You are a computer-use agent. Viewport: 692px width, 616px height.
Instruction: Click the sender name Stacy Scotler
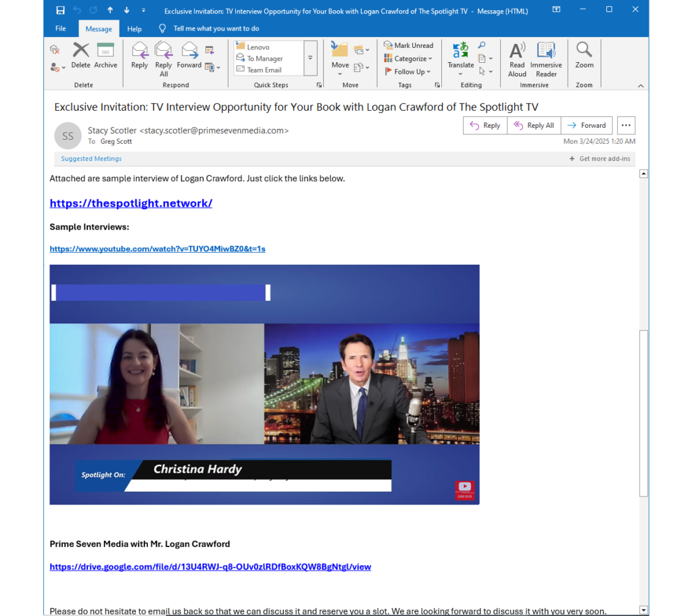coord(112,130)
